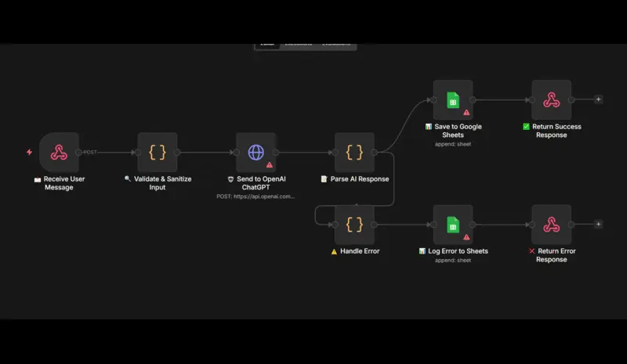Click the "Log Error to Sheets" label
Screen dimensions: 627x364
453,251
